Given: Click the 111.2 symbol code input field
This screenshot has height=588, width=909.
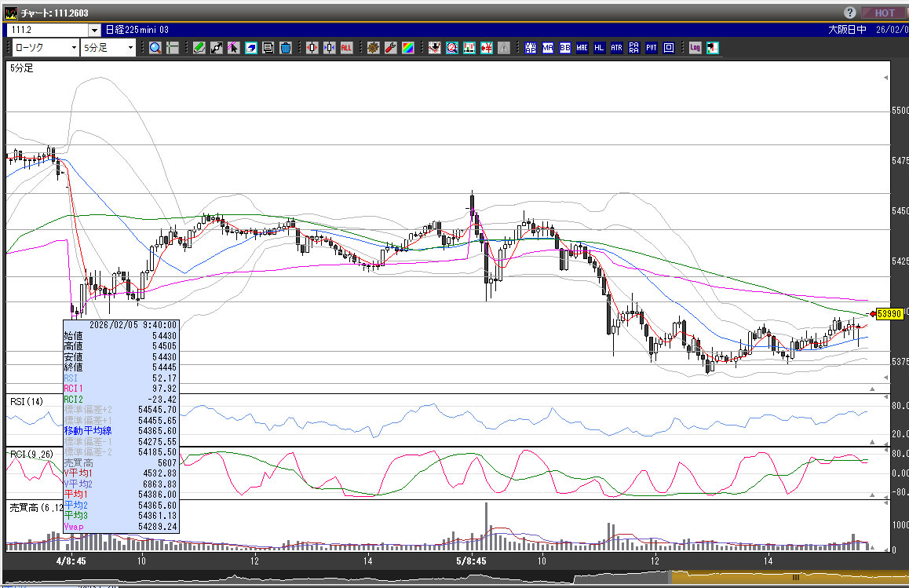Looking at the screenshot, I should click(x=47, y=30).
